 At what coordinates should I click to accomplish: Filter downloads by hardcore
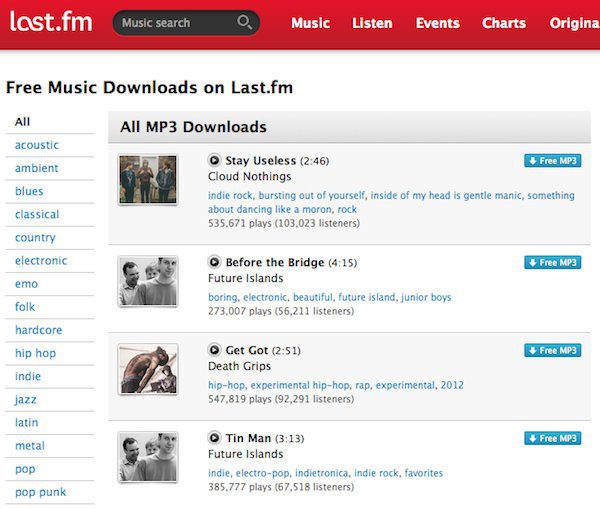point(39,330)
